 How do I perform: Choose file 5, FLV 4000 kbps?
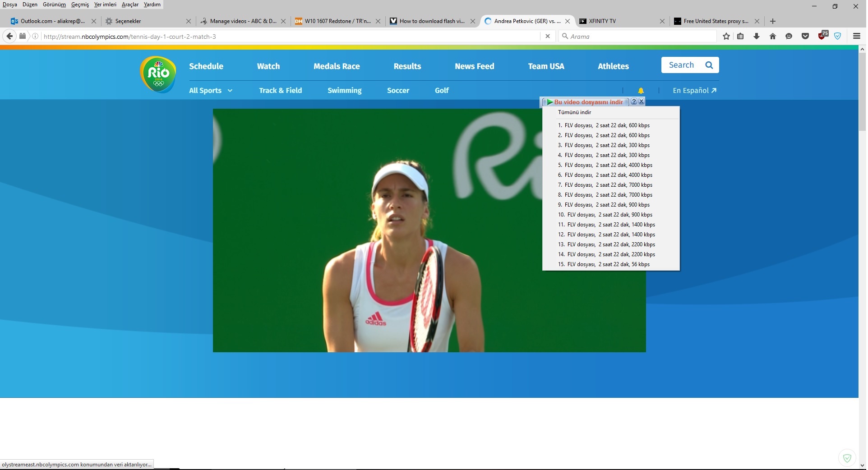(611, 165)
